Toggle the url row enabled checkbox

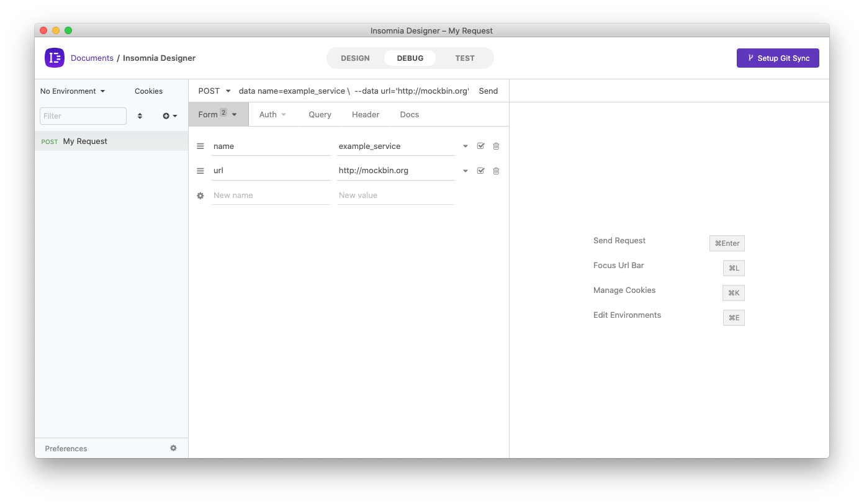(480, 171)
